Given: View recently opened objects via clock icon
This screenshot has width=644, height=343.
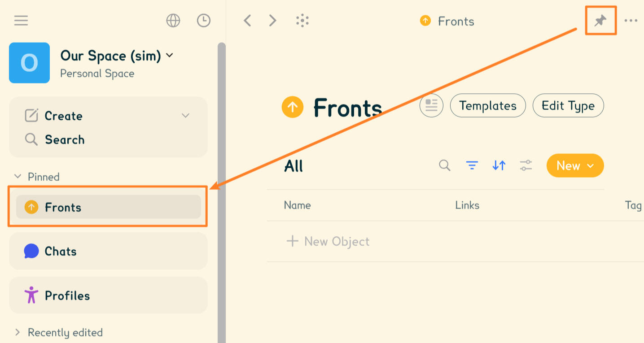Looking at the screenshot, I should pyautogui.click(x=203, y=20).
